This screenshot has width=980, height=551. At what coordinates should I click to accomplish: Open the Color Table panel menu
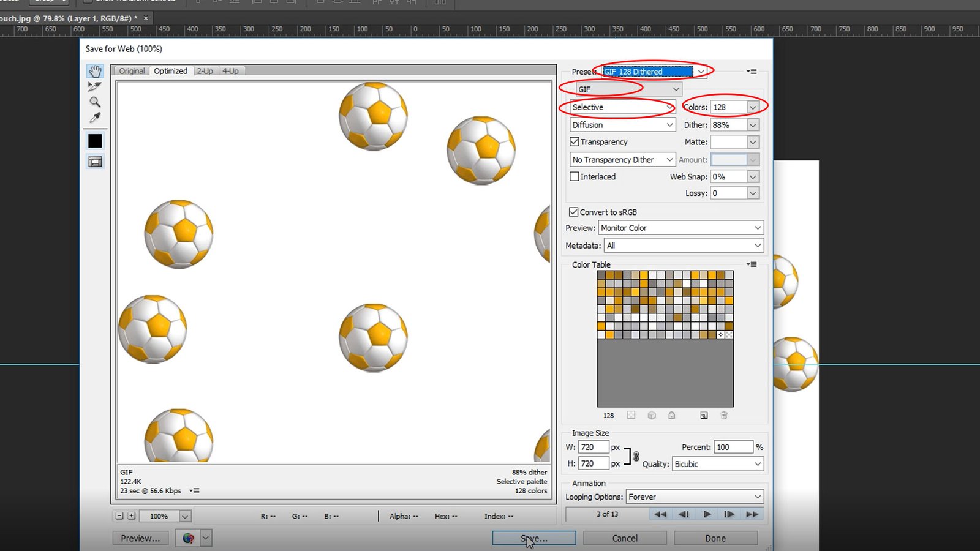[752, 264]
